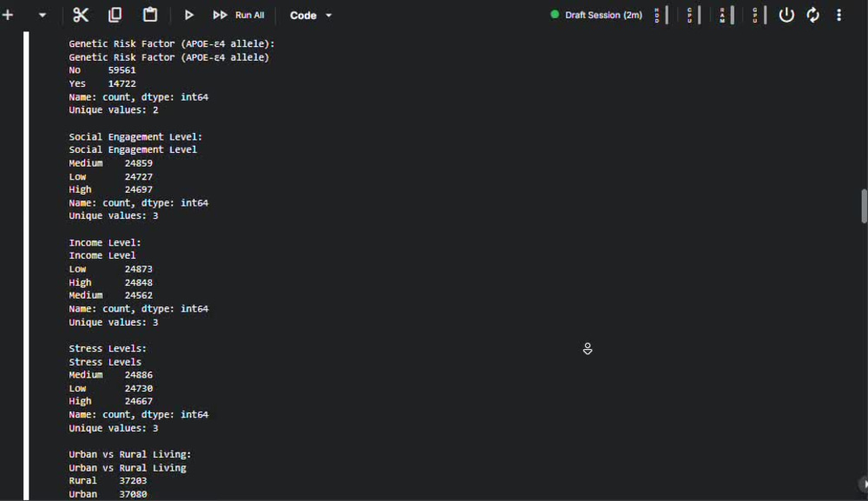Screen dimensions: 868x501
Task: Restart the session with refresh icon
Action: pos(812,15)
